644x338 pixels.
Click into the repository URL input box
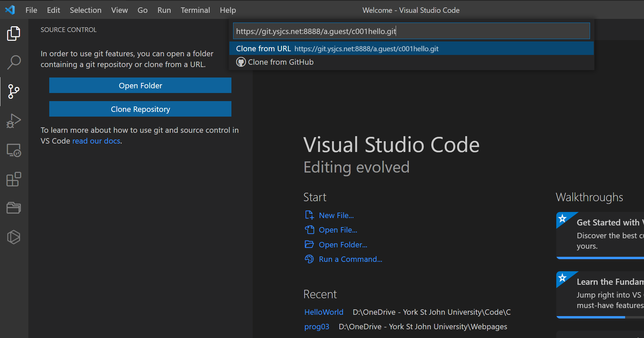click(x=412, y=31)
